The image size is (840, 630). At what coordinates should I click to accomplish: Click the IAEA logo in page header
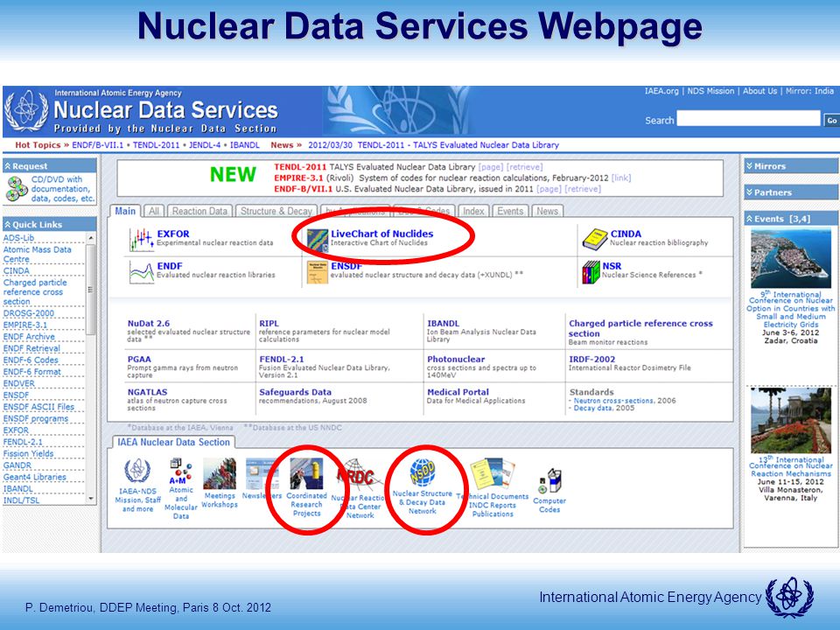pyautogui.click(x=25, y=110)
